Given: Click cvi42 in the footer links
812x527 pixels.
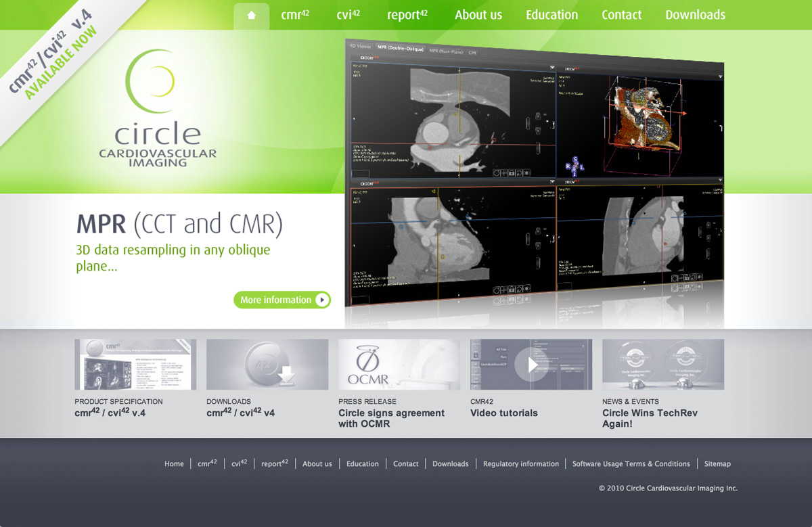Looking at the screenshot, I should [240, 463].
